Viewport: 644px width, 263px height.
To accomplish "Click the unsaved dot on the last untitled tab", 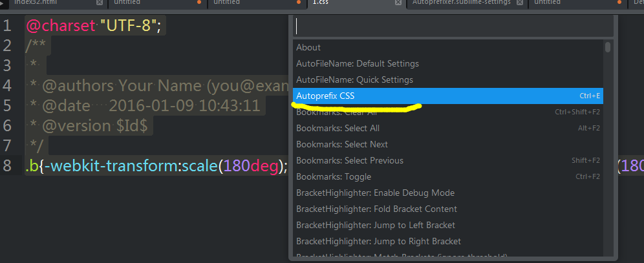I will (619, 2).
